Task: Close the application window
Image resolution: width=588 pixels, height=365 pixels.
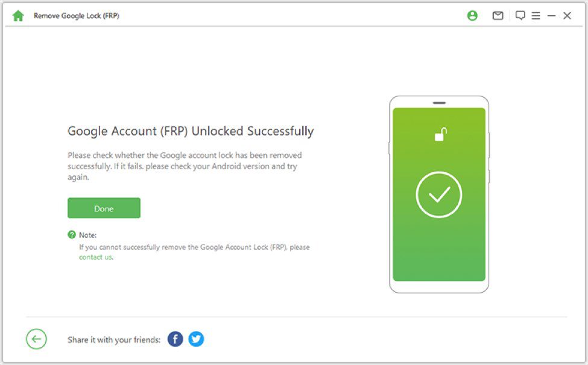Action: pyautogui.click(x=567, y=16)
